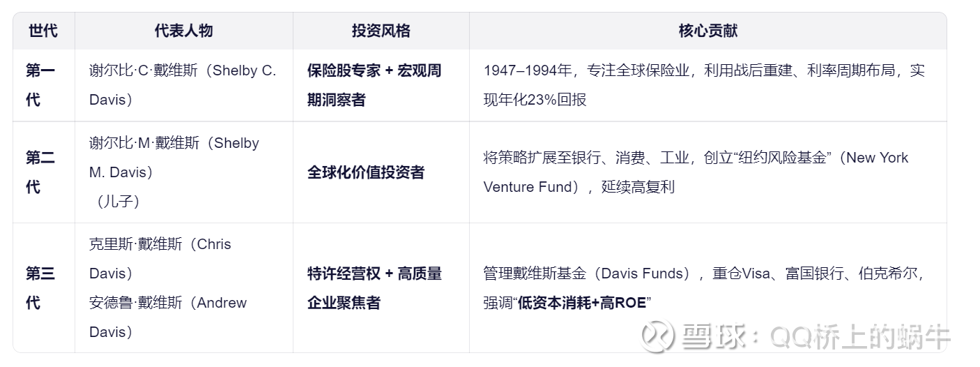Viewport: 980px width, 367px height.
Task: Select the 第二代 row label
Action: click(40, 172)
